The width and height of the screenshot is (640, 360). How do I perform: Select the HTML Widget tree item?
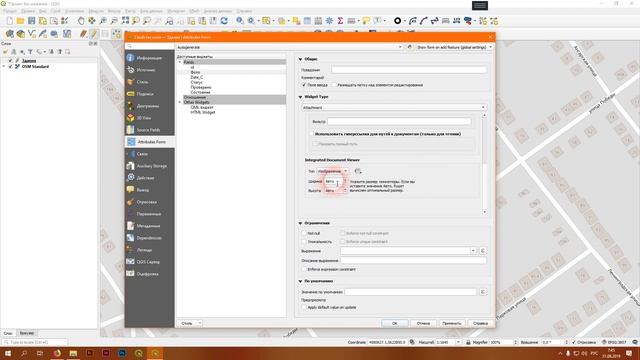[x=202, y=112]
